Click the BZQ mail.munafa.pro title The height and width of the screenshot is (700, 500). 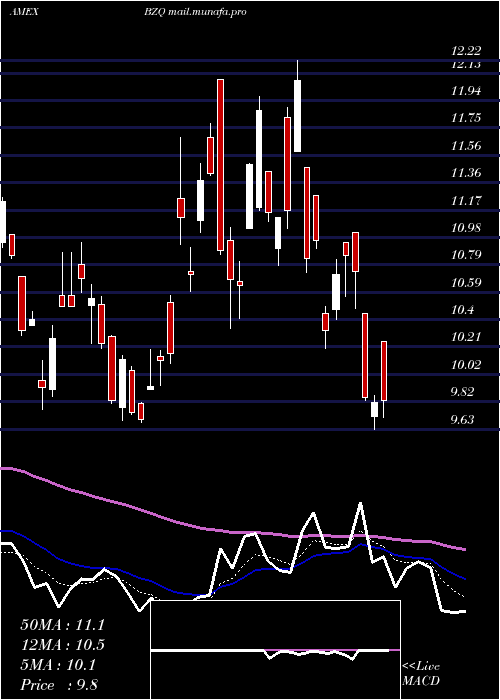[195, 12]
